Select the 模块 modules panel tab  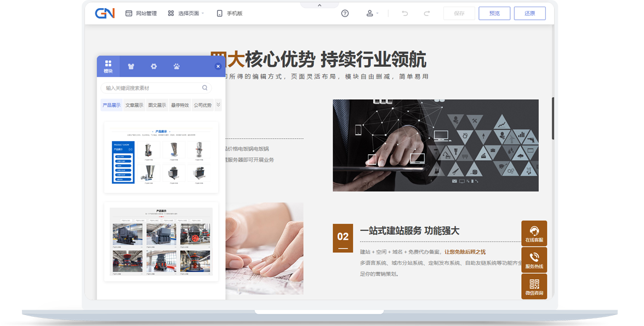(x=108, y=66)
